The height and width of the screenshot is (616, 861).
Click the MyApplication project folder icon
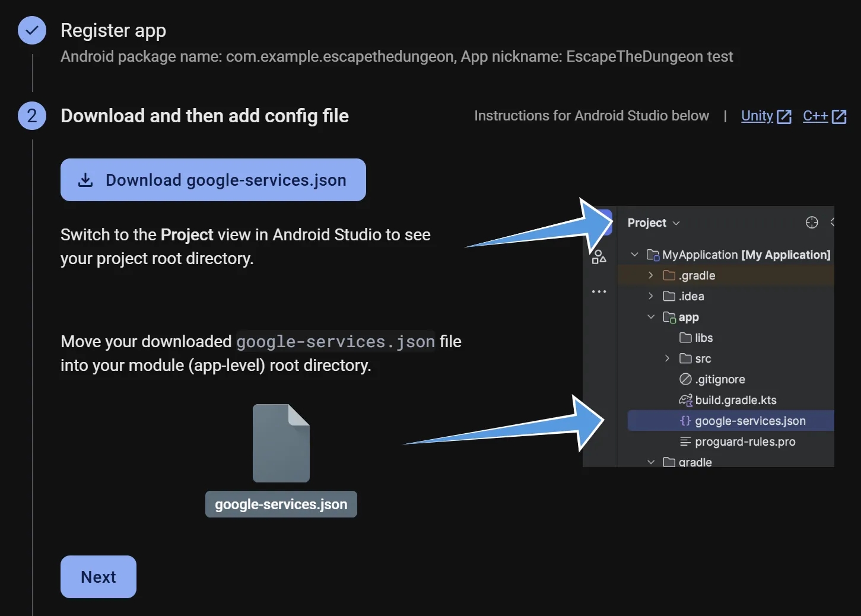coord(653,255)
